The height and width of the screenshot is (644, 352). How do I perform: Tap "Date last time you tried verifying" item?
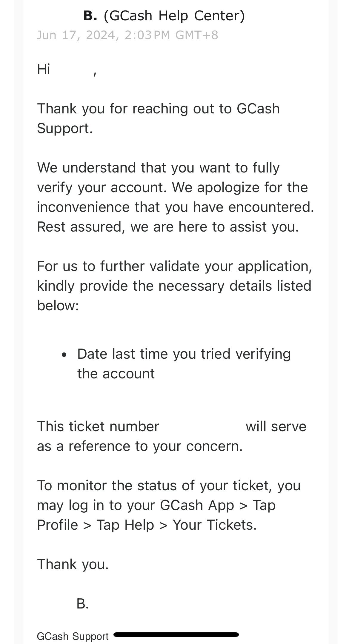coord(184,354)
